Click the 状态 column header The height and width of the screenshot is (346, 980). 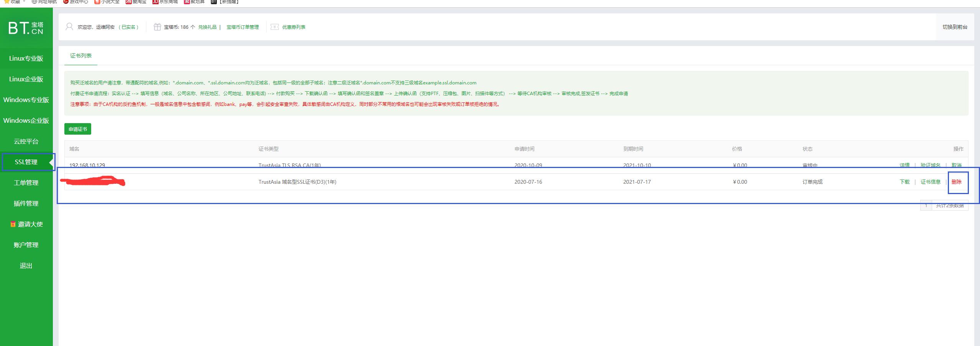click(808, 149)
